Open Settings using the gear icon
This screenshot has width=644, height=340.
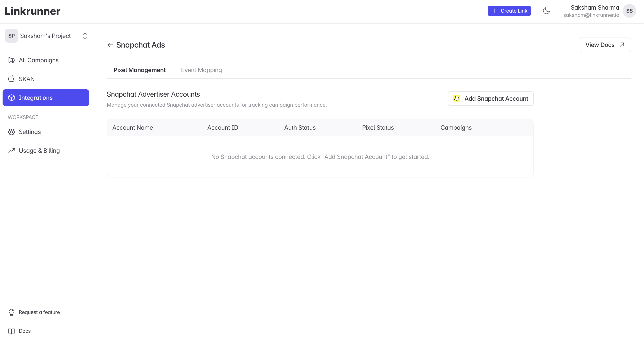(x=12, y=132)
